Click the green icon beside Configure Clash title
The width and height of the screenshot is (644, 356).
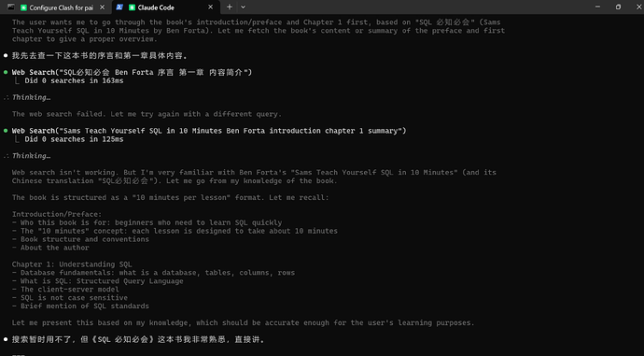click(x=24, y=7)
